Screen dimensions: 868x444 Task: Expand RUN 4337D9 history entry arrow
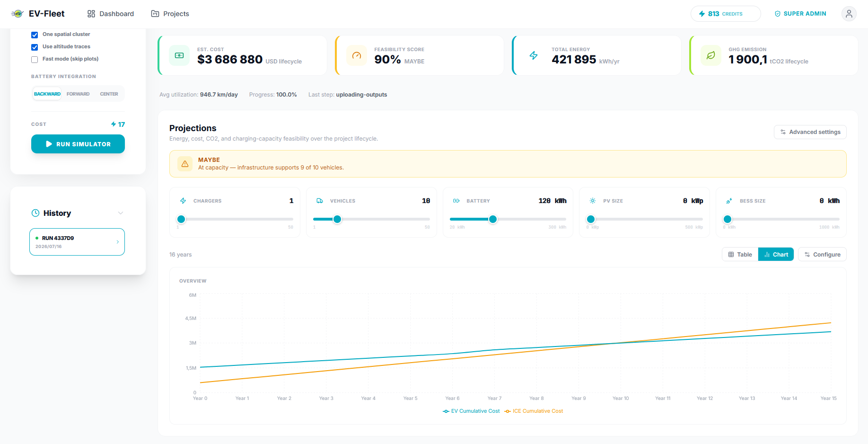coord(118,242)
